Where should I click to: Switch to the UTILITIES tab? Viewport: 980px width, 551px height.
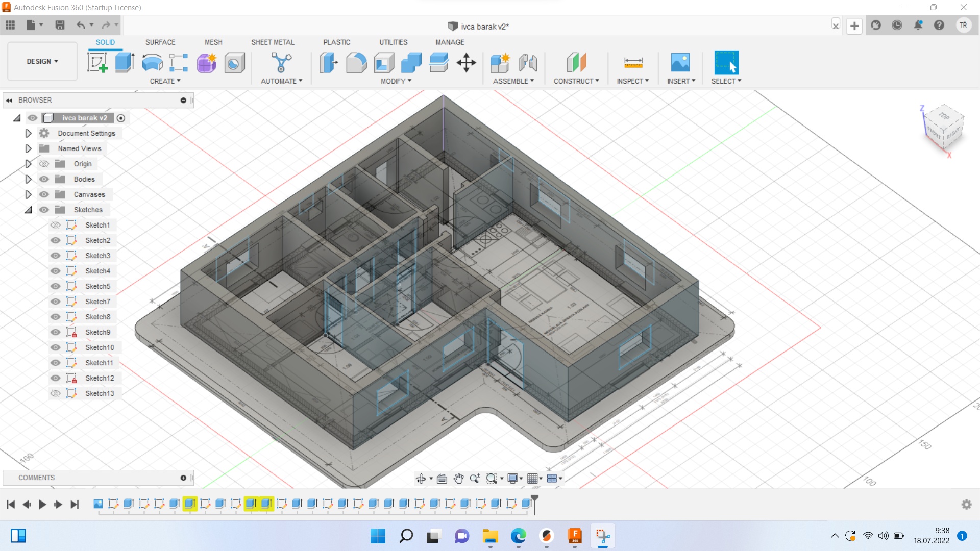click(393, 42)
